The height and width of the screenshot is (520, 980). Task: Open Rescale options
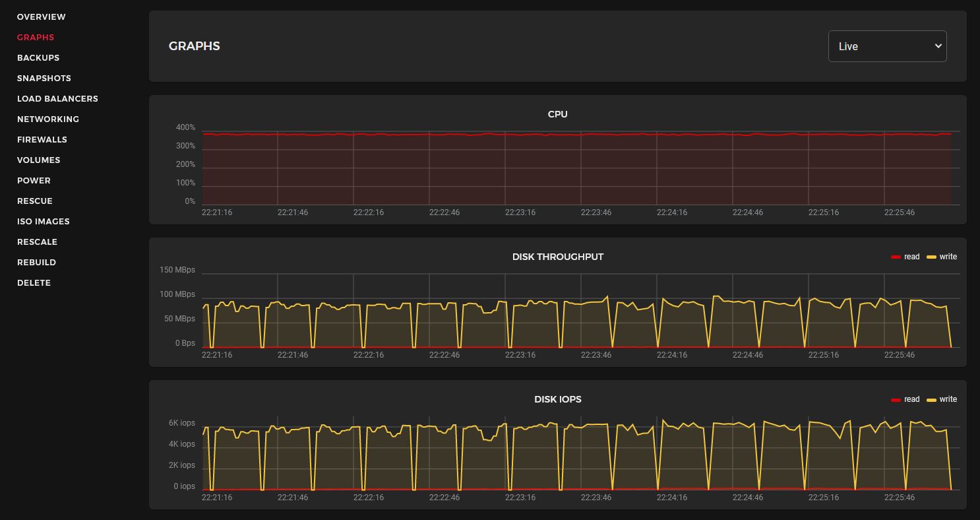point(37,242)
